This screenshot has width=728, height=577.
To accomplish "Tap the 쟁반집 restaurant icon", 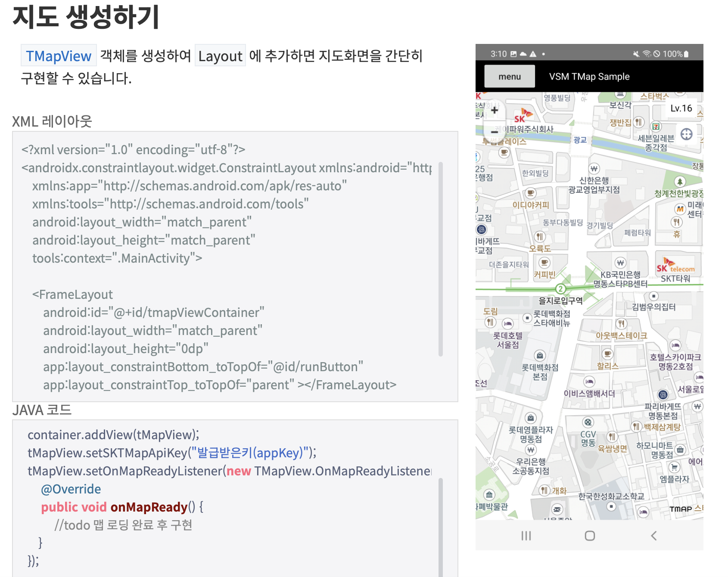I will click(x=639, y=122).
